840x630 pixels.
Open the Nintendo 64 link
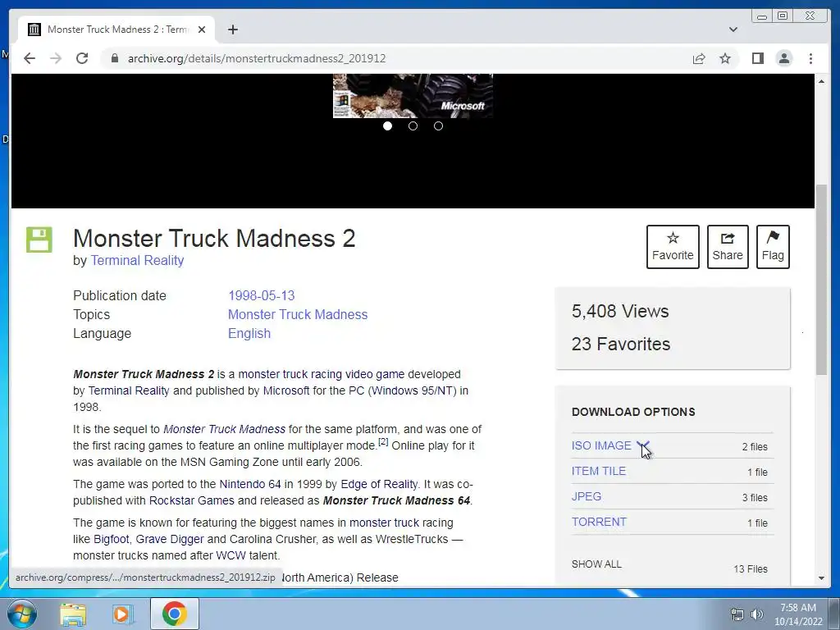tap(250, 484)
